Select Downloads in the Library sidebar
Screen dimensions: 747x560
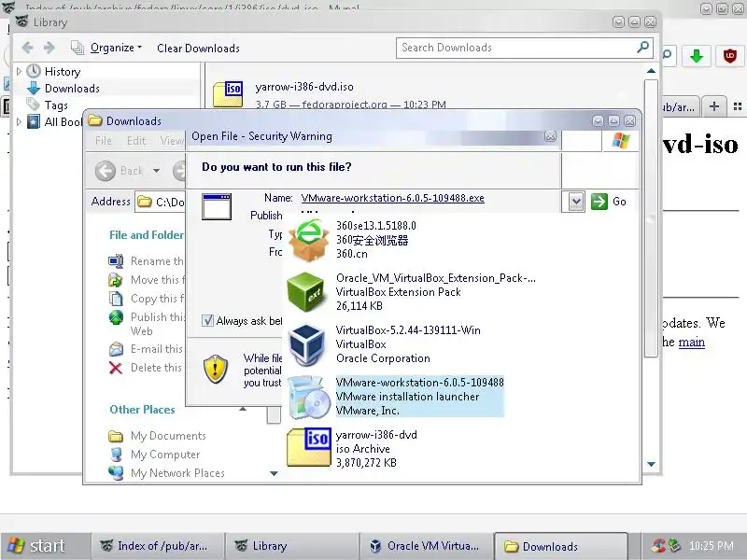[72, 88]
